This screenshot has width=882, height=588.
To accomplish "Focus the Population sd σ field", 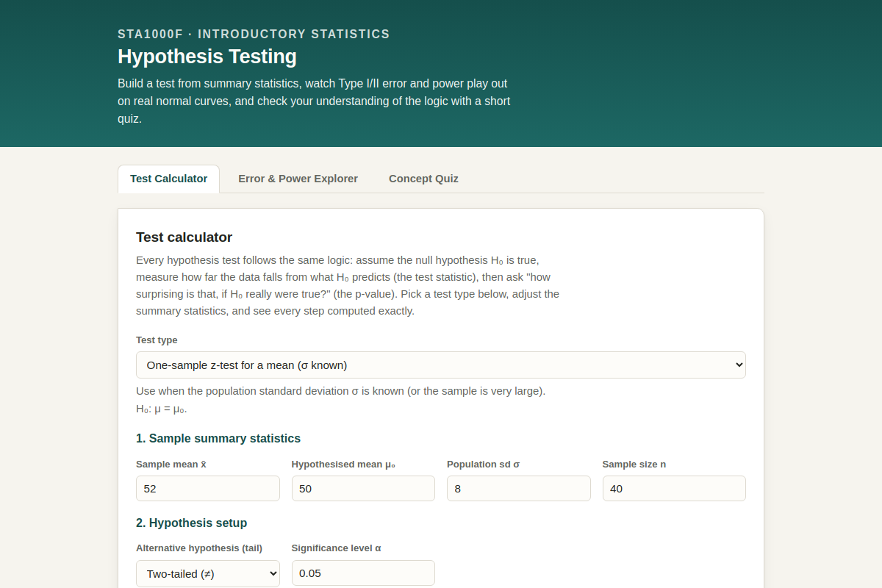I will click(x=519, y=488).
